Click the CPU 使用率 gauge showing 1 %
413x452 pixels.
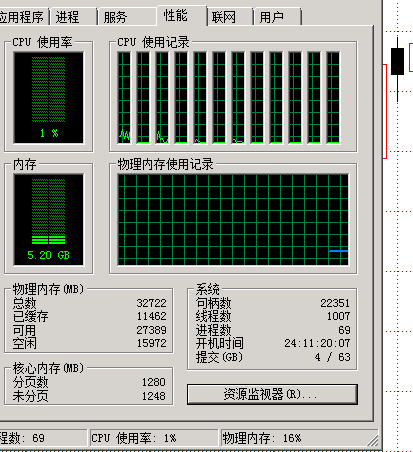49,98
